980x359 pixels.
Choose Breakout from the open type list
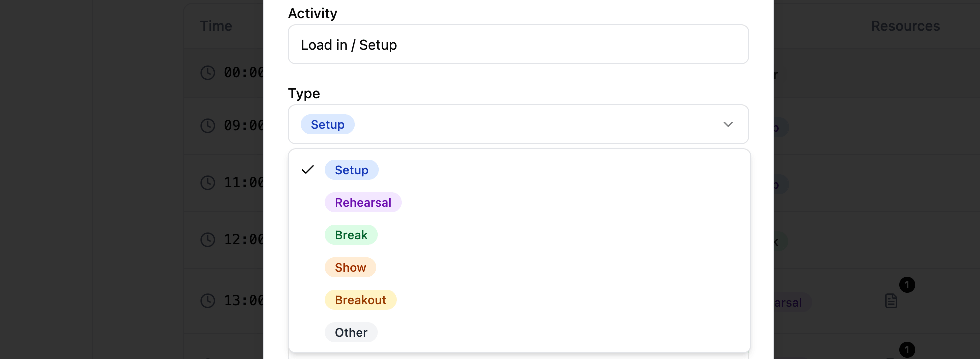click(x=361, y=300)
